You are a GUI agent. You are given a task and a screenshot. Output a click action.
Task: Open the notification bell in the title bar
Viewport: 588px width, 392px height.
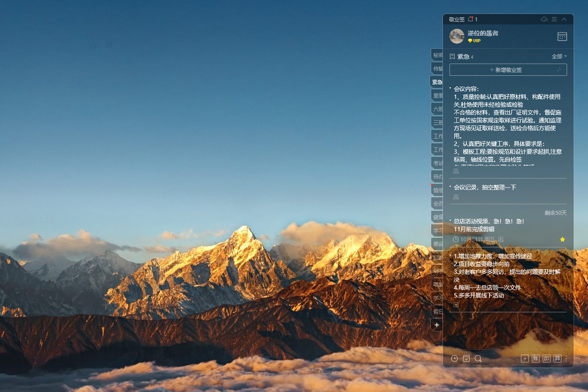point(470,19)
